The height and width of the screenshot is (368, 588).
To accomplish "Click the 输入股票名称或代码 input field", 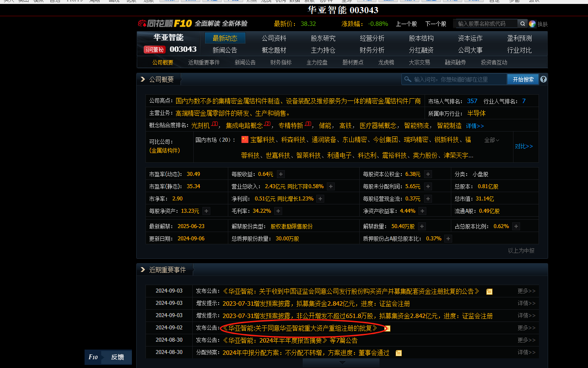I will pos(485,24).
